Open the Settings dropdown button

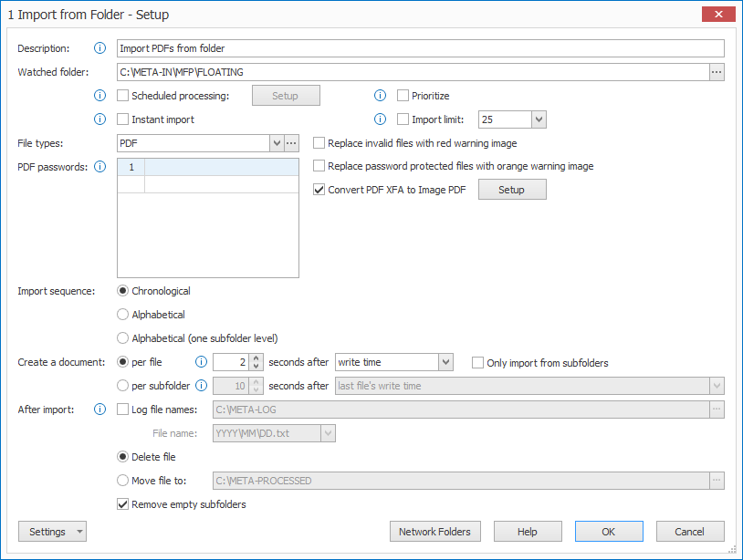point(52,532)
